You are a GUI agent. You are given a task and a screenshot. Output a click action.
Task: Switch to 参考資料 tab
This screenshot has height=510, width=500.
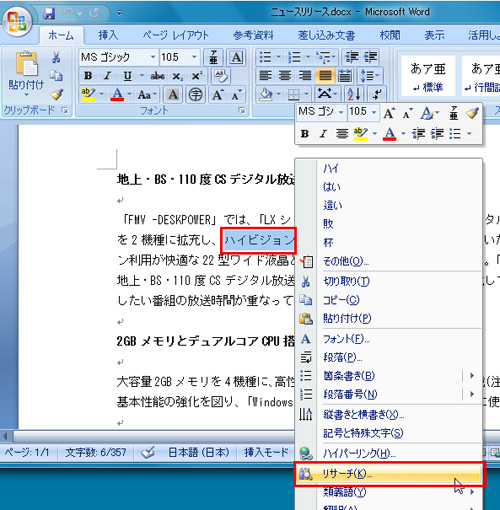point(253,35)
